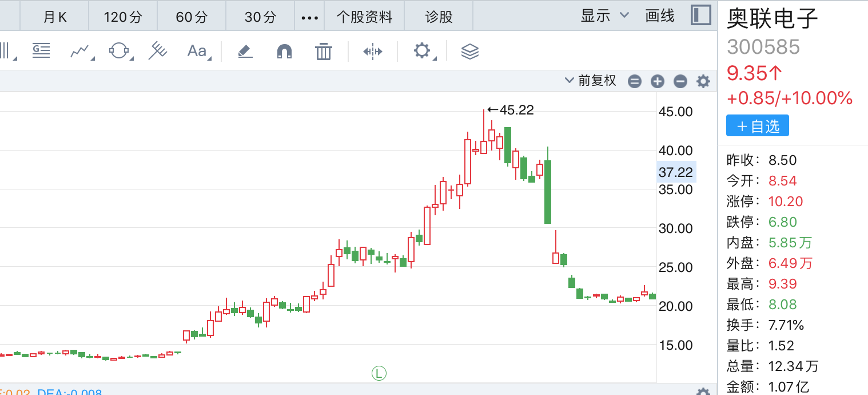Image resolution: width=868 pixels, height=395 pixels.
Task: Expand the ellipse tool options arrow
Action: tap(132, 58)
